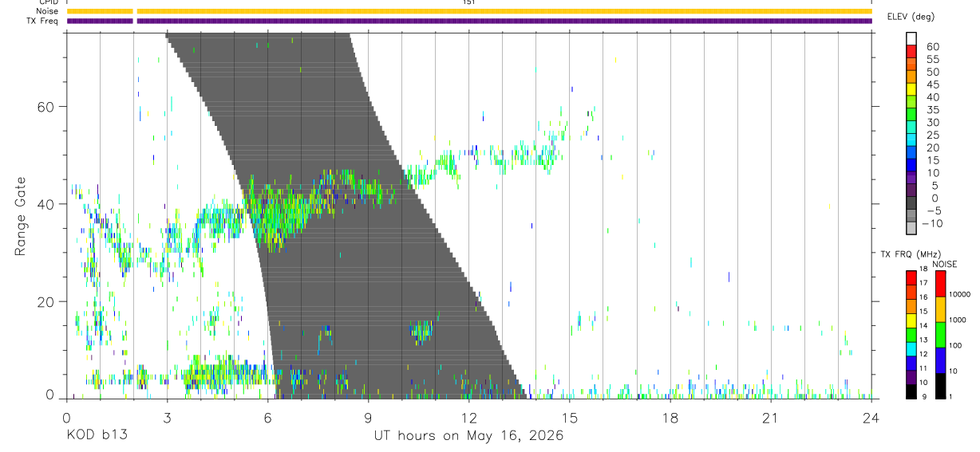Click the white top segment of ELEV color bar
Image resolution: width=980 pixels, height=452 pixels.
coord(911,39)
